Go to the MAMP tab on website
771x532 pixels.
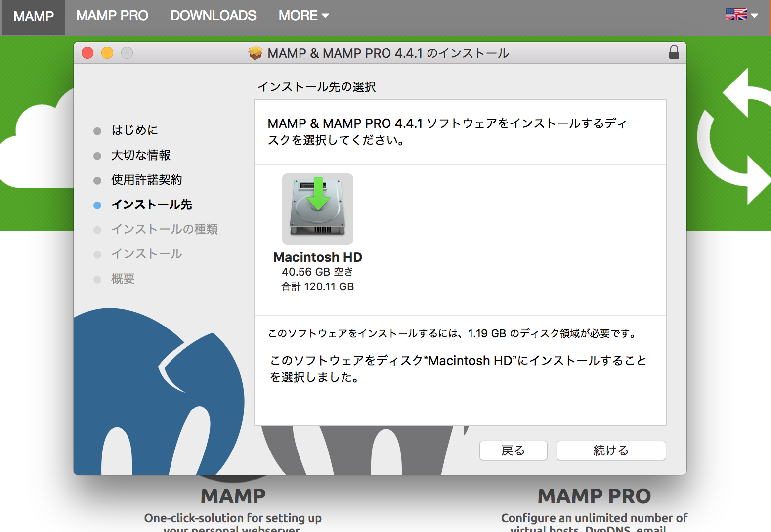34,17
